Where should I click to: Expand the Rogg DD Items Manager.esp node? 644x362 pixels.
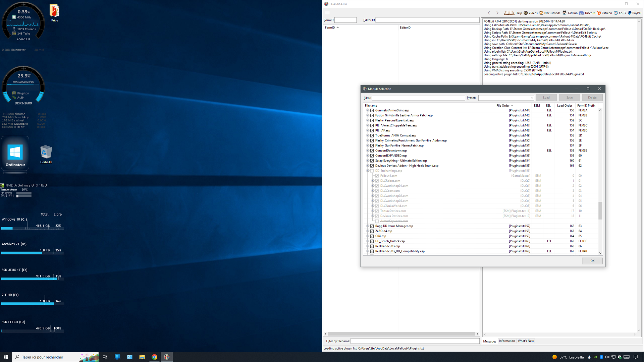click(x=368, y=226)
